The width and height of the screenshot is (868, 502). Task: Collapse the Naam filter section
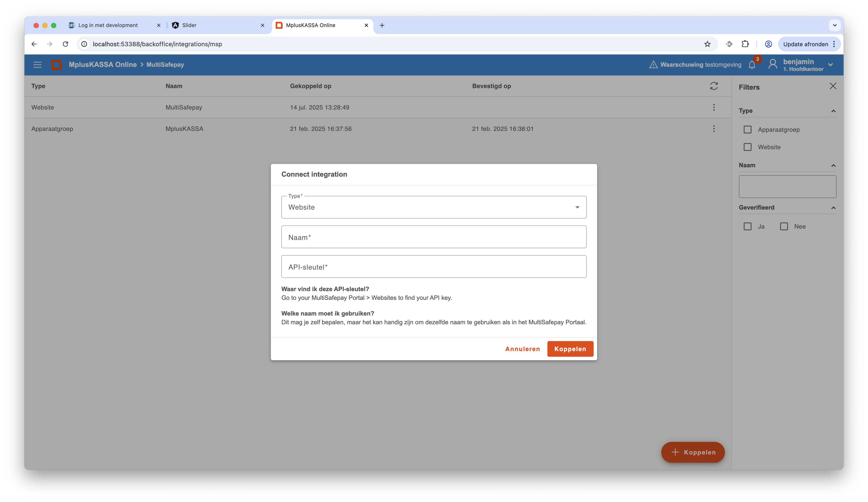click(x=833, y=166)
